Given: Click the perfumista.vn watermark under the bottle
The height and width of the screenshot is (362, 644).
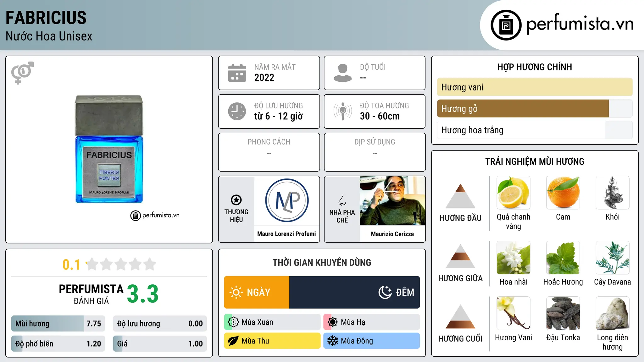Looking at the screenshot, I should click(x=155, y=216).
